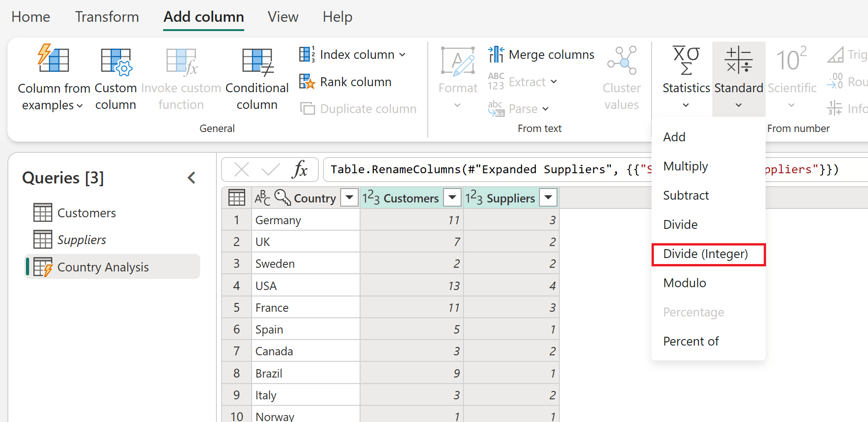Commit the formula with the checkmark button
The image size is (868, 422).
point(271,169)
